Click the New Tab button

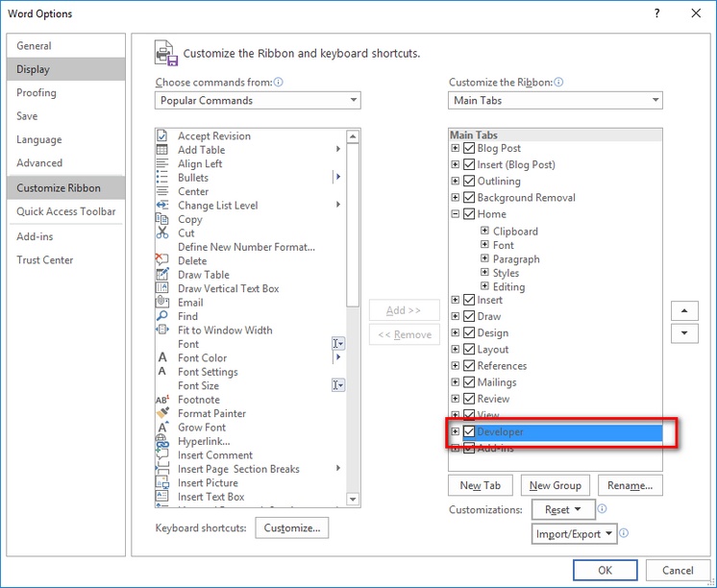pos(481,486)
